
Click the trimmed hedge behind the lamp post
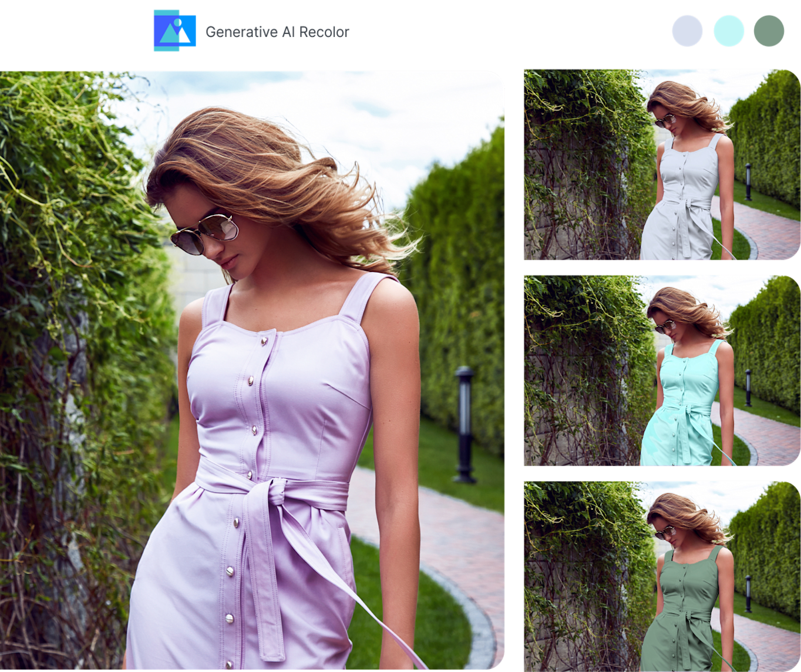464,264
